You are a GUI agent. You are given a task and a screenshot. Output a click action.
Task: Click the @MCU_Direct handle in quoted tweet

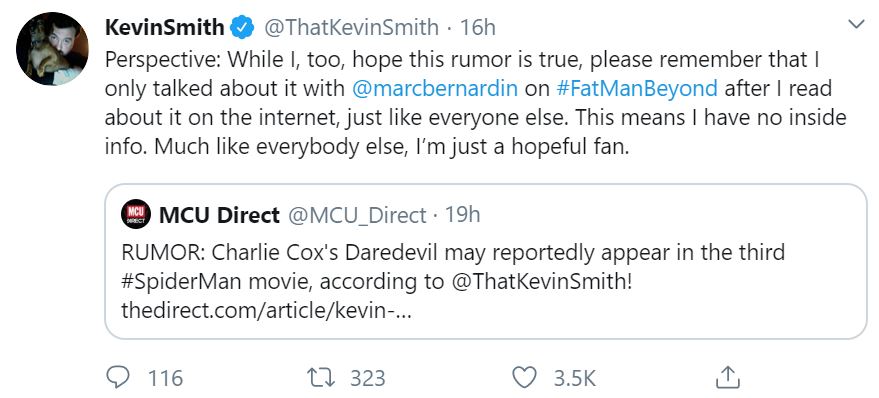coord(357,215)
